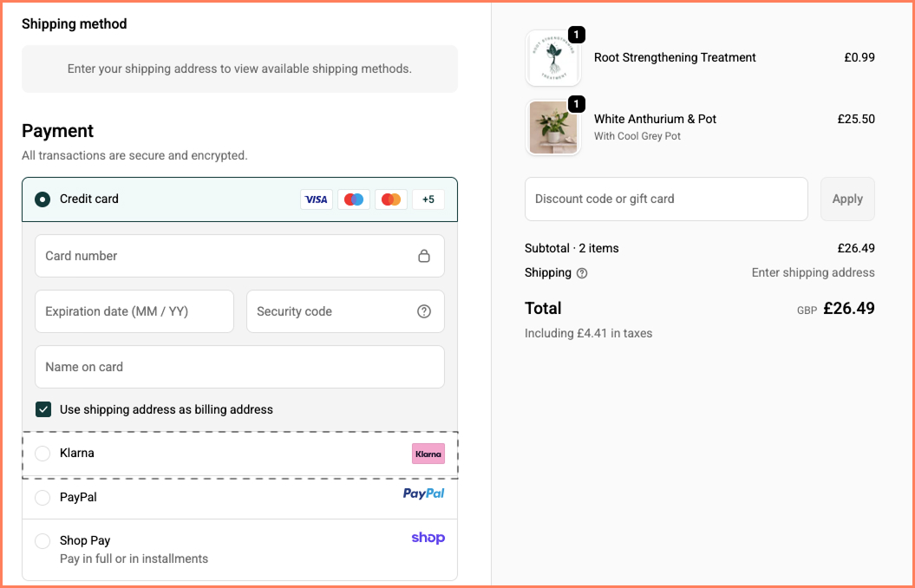Click the Visa card icon
The image size is (915, 588).
[316, 199]
